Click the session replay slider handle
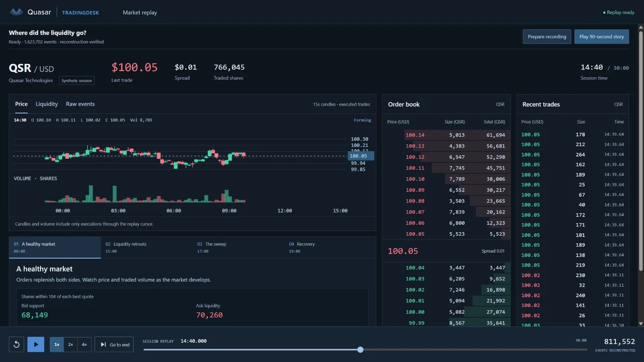Screen dimensions: 644x362 [x=360, y=349]
